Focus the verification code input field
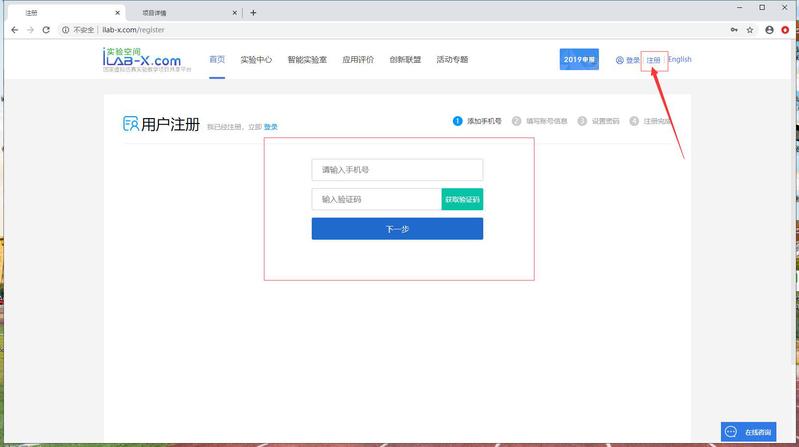Image resolution: width=799 pixels, height=447 pixels. tap(376, 200)
